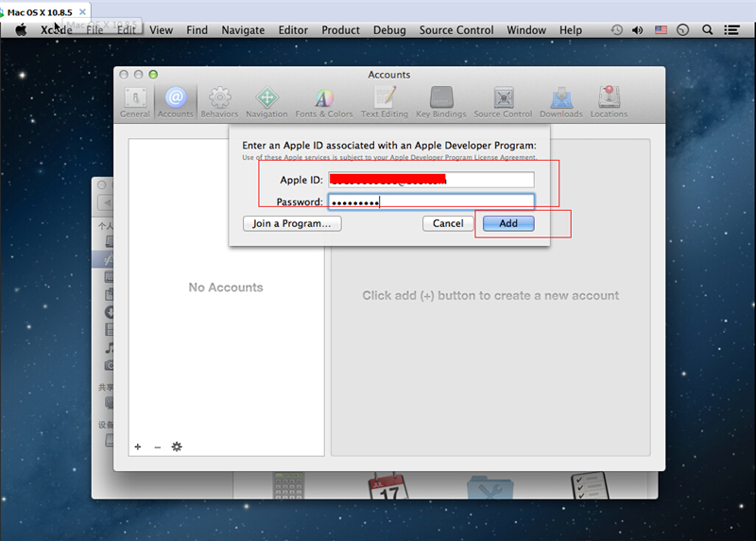Open the Locations preferences pane
Image resolution: width=756 pixels, height=541 pixels.
609,102
